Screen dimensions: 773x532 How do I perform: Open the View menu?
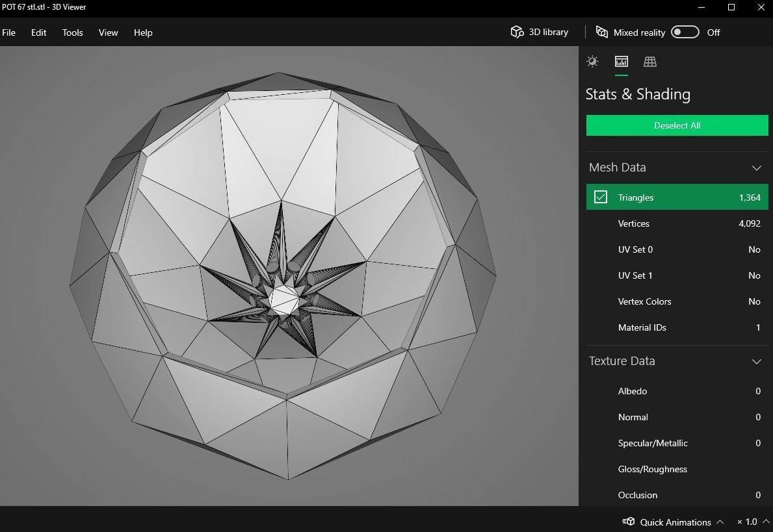coord(108,32)
